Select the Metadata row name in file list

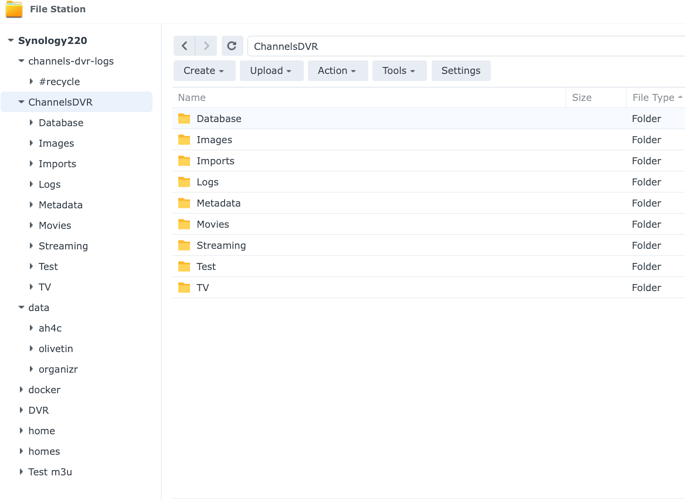[x=218, y=203]
